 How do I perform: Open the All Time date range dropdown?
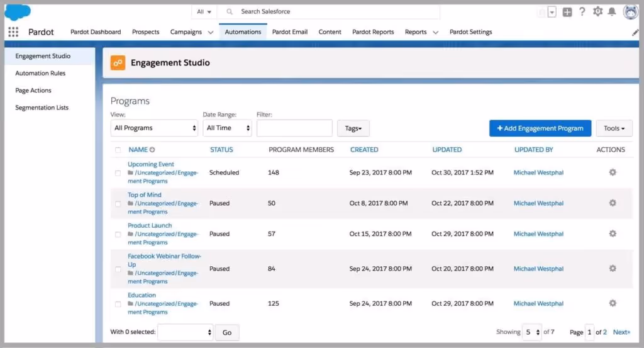pos(227,128)
